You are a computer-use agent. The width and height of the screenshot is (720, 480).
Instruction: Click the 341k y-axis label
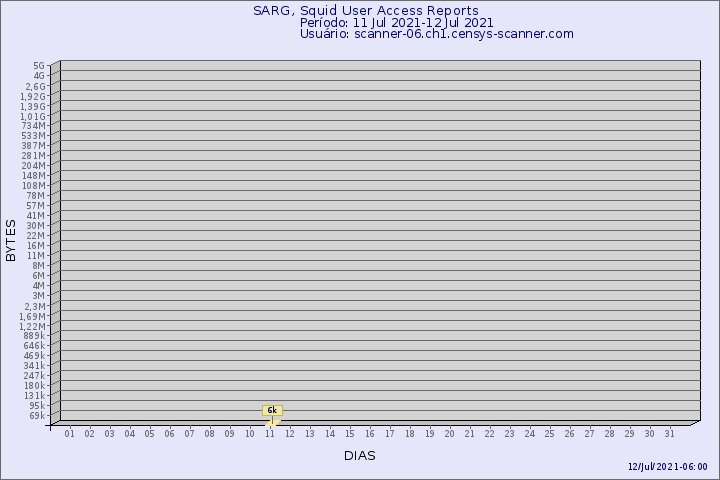[34, 366]
